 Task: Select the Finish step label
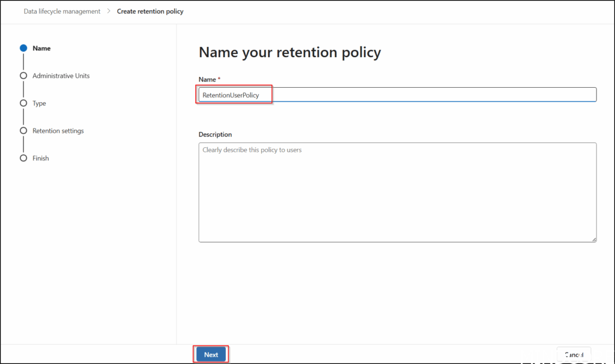tap(40, 159)
